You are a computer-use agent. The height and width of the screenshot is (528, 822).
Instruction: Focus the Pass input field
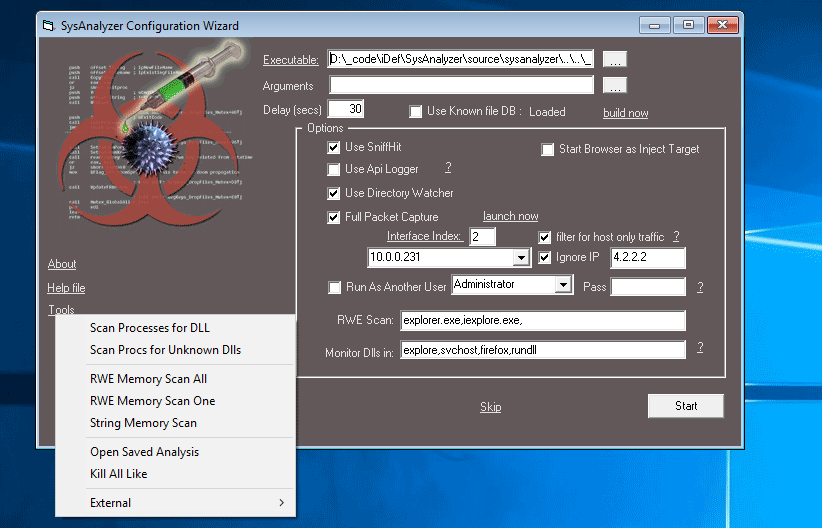point(648,287)
